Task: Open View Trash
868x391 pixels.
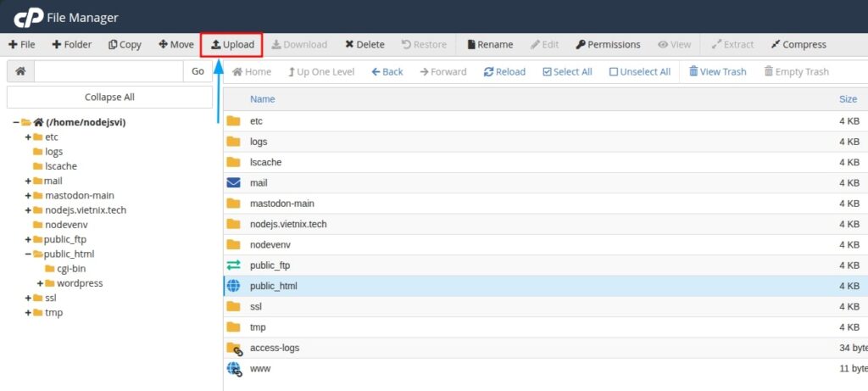Action: coord(717,72)
